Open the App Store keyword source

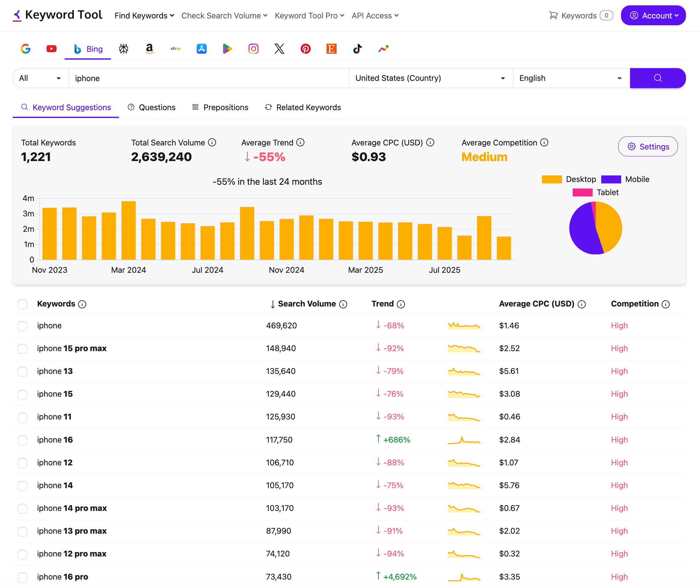201,49
